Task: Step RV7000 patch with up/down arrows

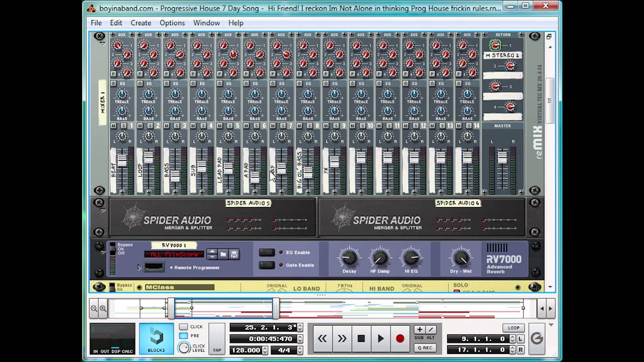Action: point(212,254)
